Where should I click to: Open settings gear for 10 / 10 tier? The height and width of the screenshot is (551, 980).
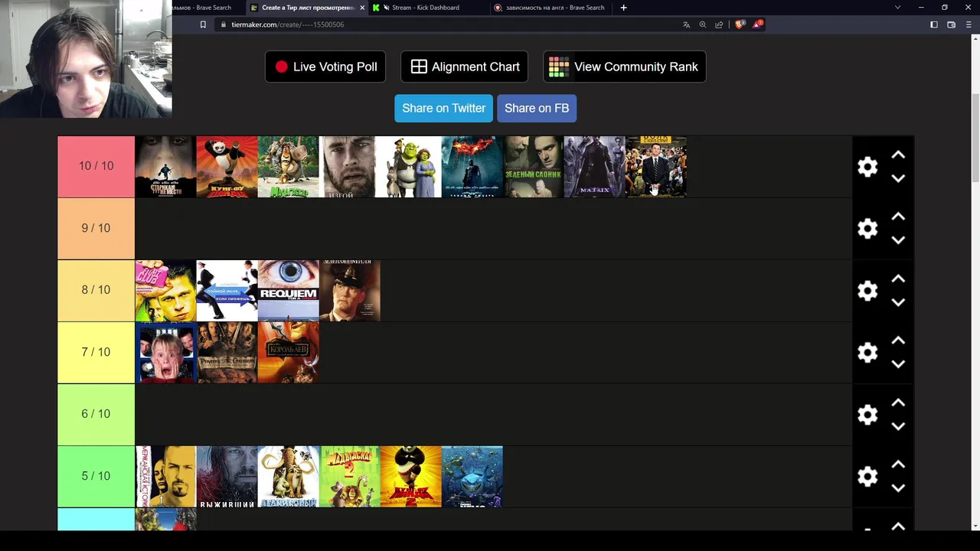pyautogui.click(x=867, y=167)
